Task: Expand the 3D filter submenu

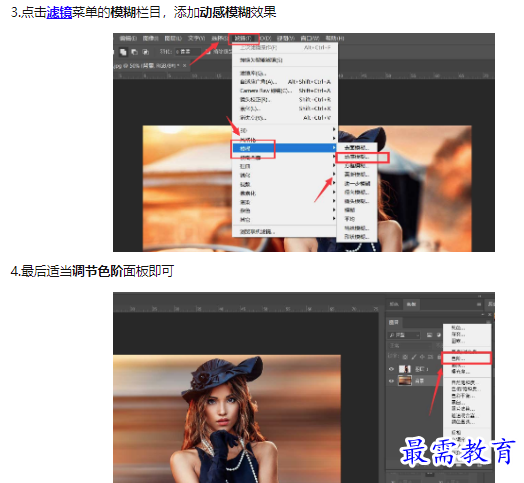Action: [285, 130]
